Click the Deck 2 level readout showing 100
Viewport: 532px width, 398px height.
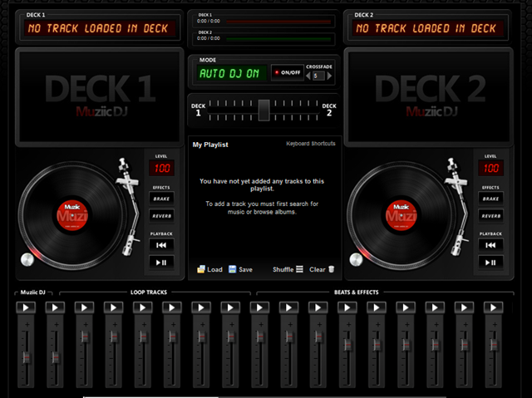coord(491,168)
